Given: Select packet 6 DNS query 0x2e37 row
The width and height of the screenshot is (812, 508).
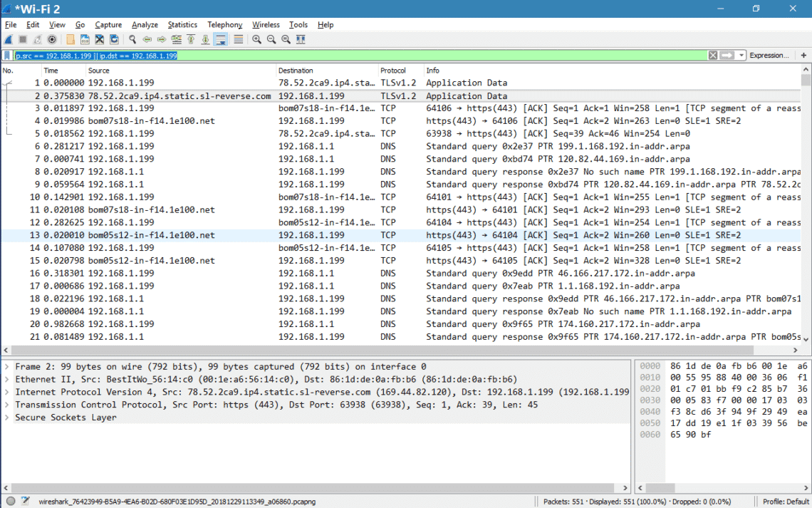Looking at the screenshot, I should pyautogui.click(x=401, y=147).
